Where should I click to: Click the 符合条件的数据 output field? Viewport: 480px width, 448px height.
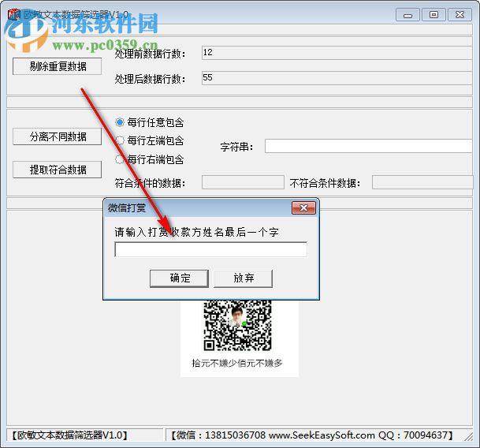(243, 183)
